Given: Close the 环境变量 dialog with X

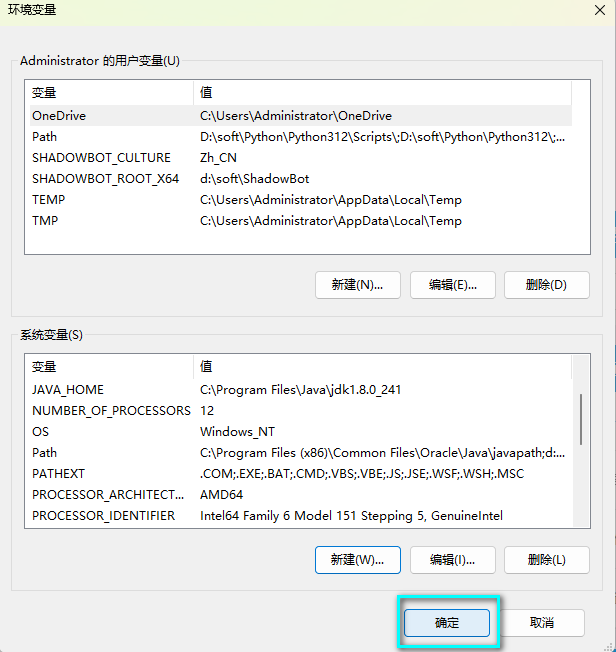Looking at the screenshot, I should [599, 10].
